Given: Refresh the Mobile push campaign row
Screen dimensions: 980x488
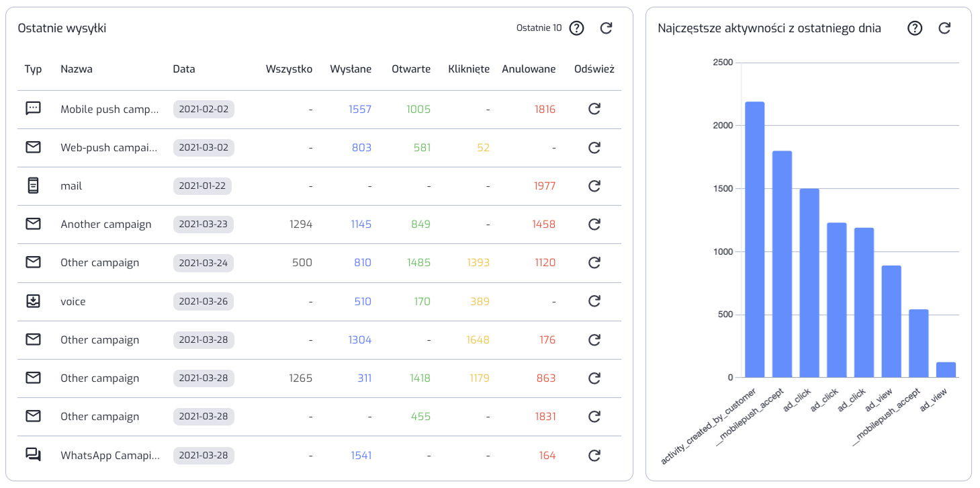Looking at the screenshot, I should click(594, 109).
